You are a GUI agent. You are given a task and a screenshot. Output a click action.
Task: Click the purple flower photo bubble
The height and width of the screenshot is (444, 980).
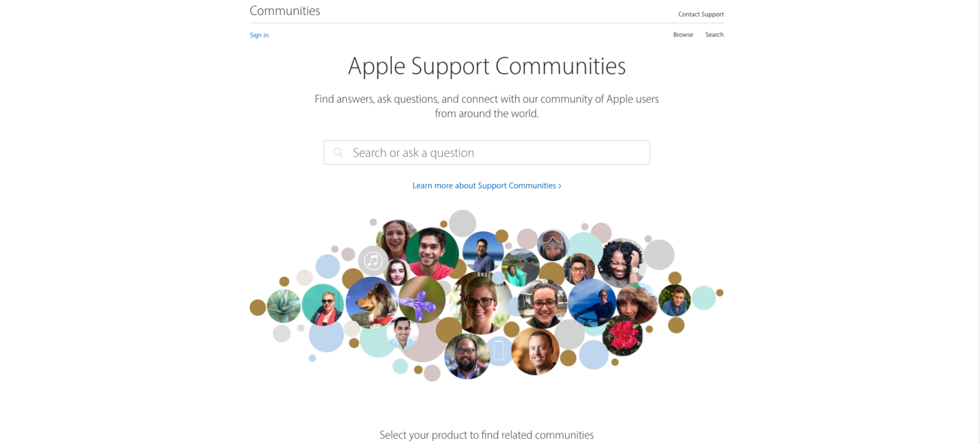[422, 300]
